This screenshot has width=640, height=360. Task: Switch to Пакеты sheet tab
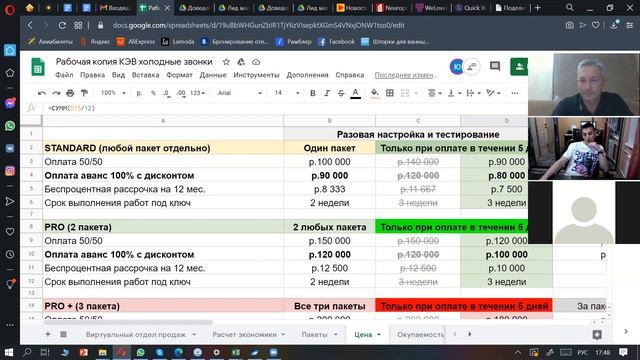click(x=314, y=334)
